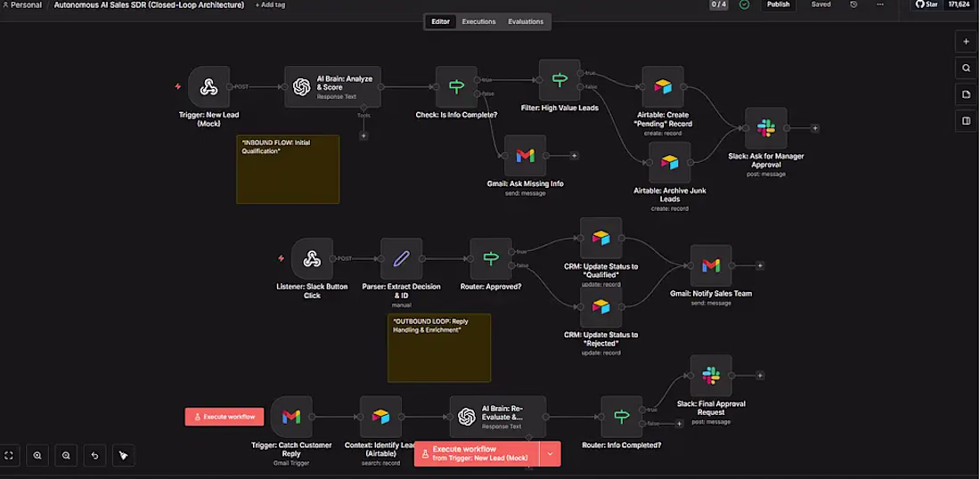Edit the workflow name Autonomous AI Sales SDR

tap(149, 5)
